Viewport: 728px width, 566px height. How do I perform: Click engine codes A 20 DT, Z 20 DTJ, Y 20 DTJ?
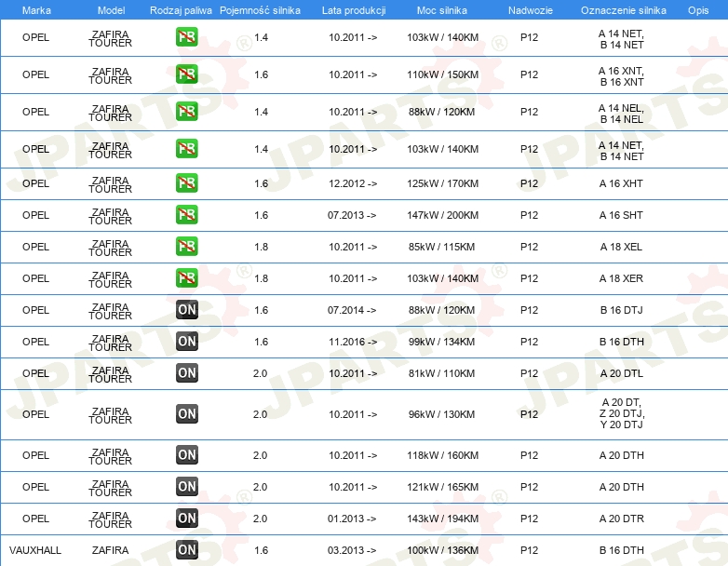click(622, 413)
